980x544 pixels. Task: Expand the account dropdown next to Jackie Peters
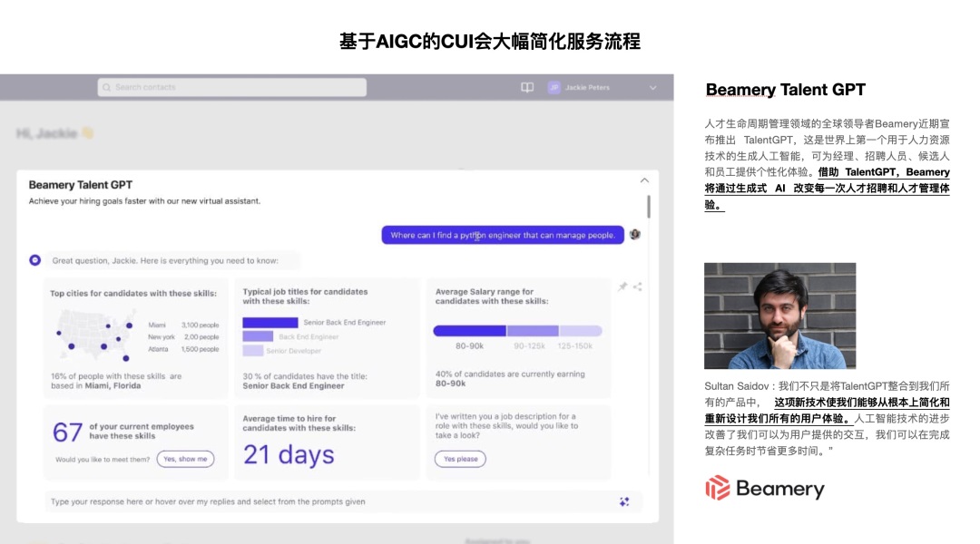click(x=652, y=88)
